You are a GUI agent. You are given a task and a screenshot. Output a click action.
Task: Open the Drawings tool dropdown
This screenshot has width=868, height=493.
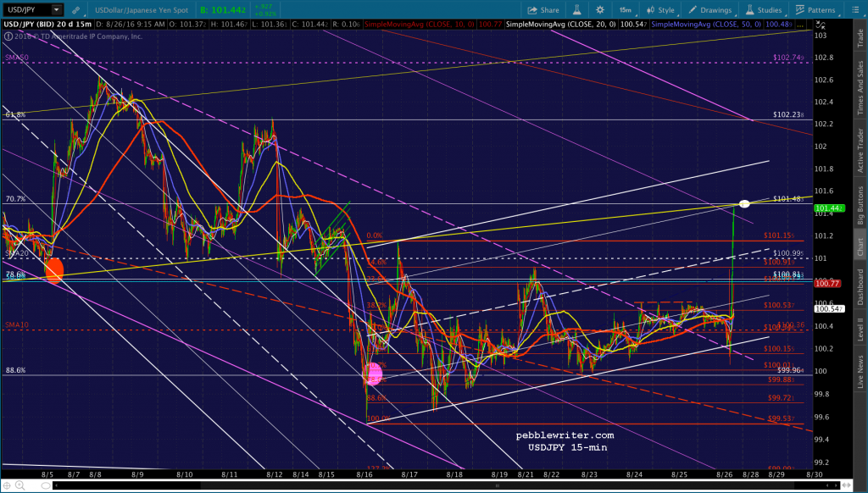click(711, 10)
